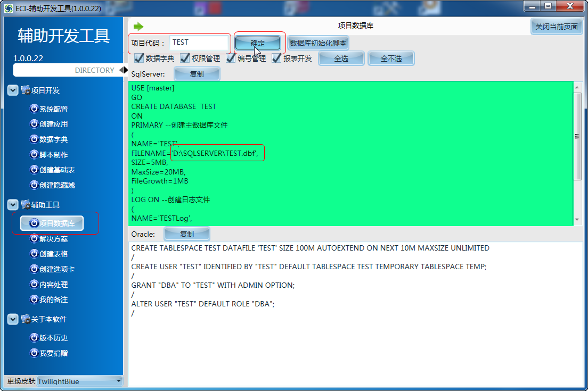The image size is (588, 391).
Task: Open 创建应用 in the sidebar
Action: tap(53, 124)
